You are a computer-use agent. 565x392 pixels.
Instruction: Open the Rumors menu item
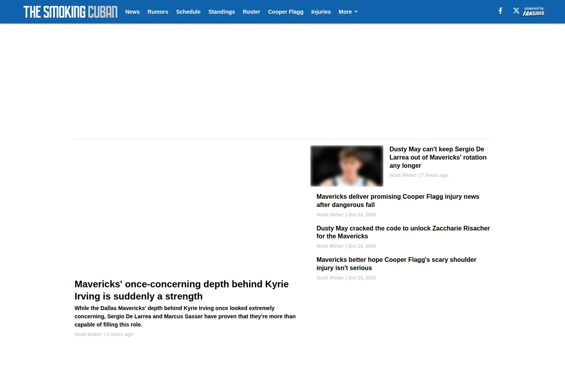[x=158, y=12]
